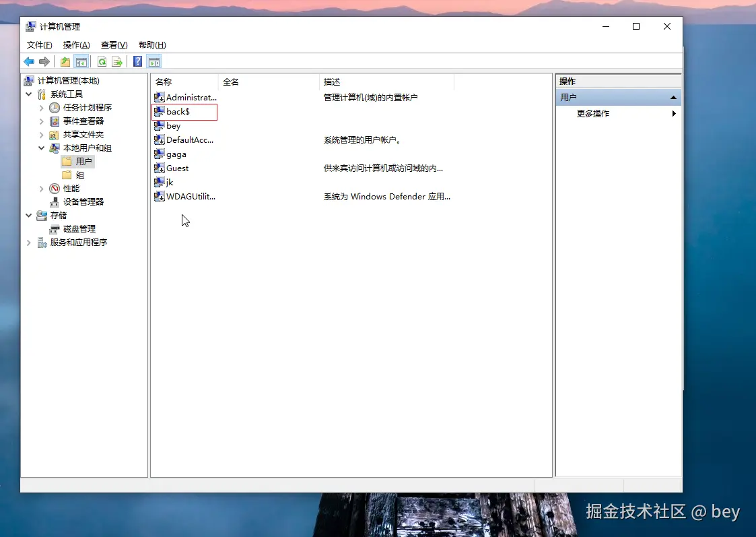Click the up one level folder icon
This screenshot has height=537, width=756.
pos(65,61)
